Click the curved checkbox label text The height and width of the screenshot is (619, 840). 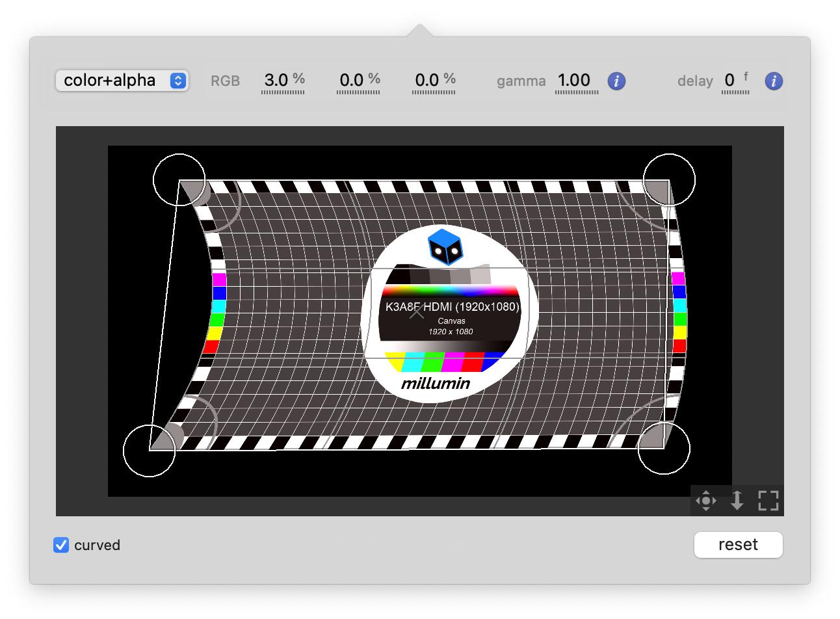97,546
